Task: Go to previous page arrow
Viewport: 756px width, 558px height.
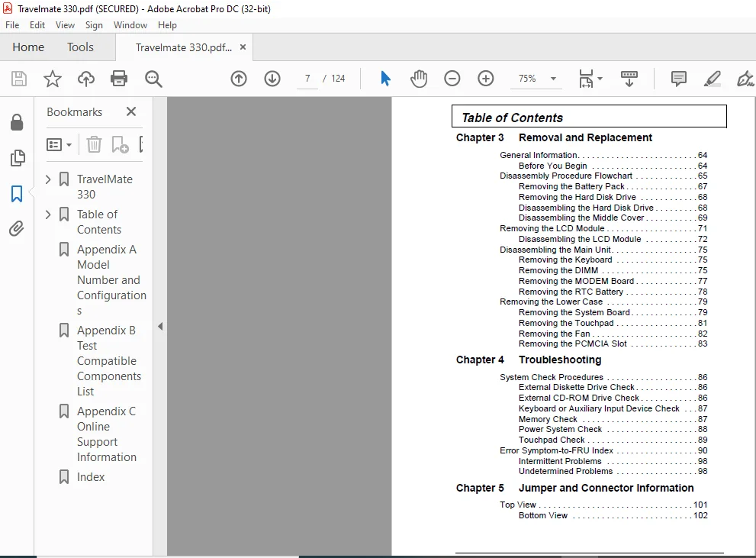Action: 239,79
